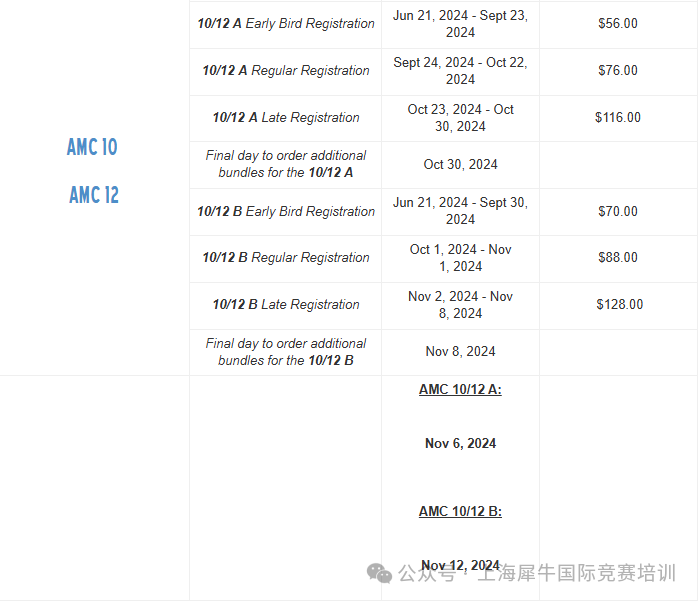Screen dimensions: 698x601
Task: Select 10/12 A Early Bird Registration row
Action: pos(443,24)
